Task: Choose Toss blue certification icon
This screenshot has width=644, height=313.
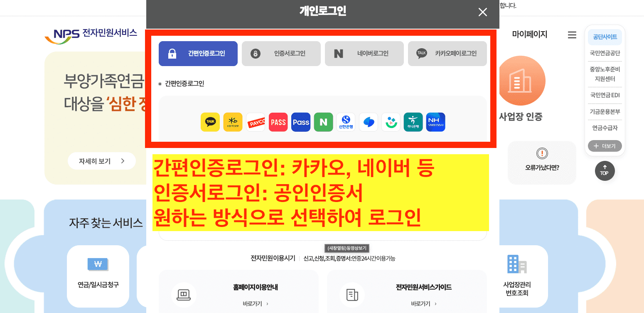Action: click(369, 122)
